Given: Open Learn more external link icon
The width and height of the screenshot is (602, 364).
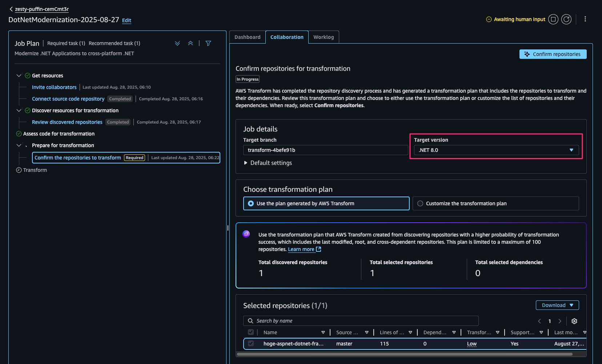Looking at the screenshot, I should pyautogui.click(x=318, y=249).
